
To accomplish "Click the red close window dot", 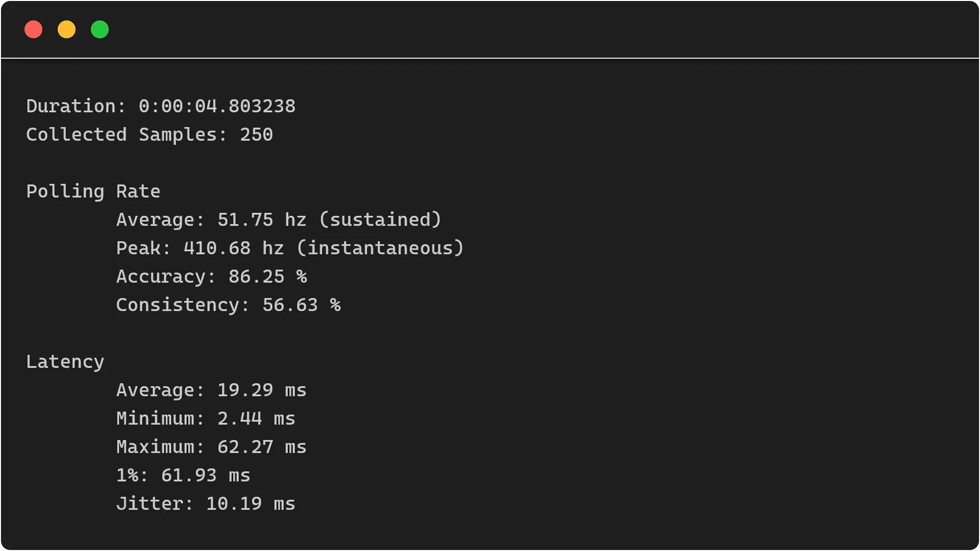I will coord(34,30).
